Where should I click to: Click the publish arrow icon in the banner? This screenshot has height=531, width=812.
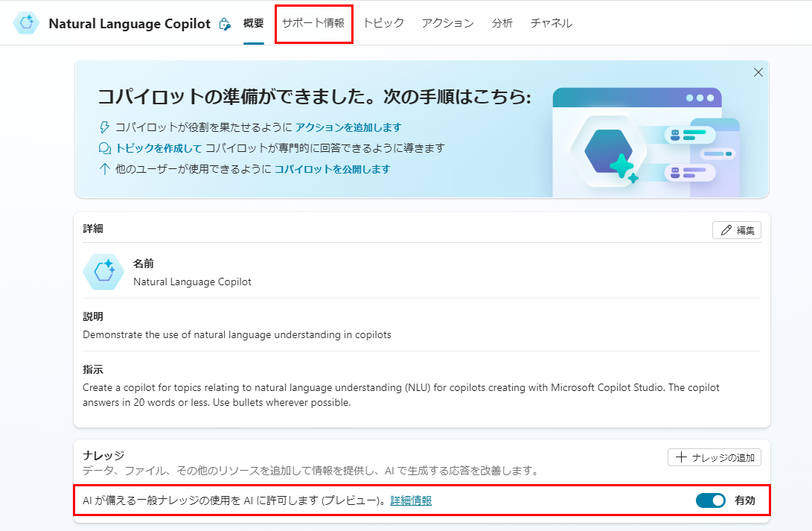103,169
